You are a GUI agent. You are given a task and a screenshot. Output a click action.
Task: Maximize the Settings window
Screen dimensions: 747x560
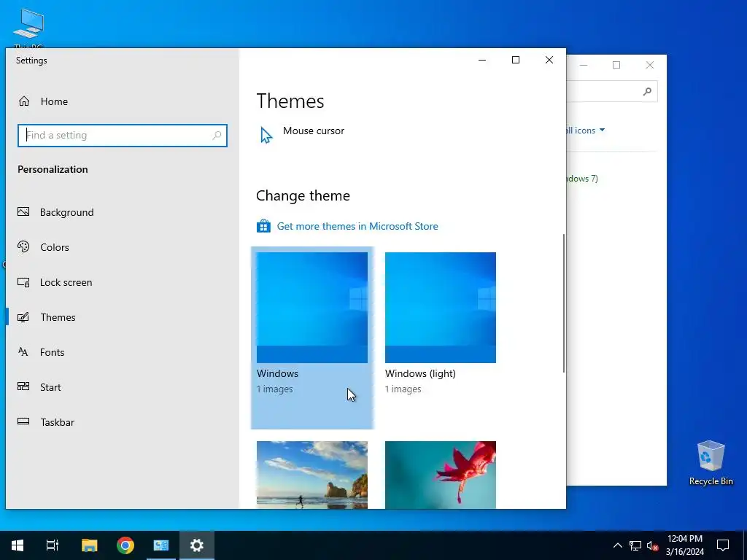pyautogui.click(x=516, y=60)
